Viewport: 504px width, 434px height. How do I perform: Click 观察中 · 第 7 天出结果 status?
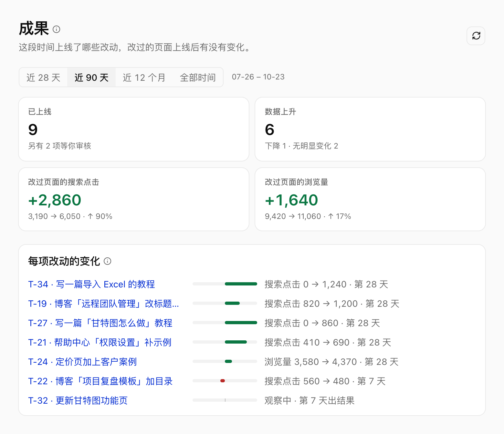[x=310, y=400]
